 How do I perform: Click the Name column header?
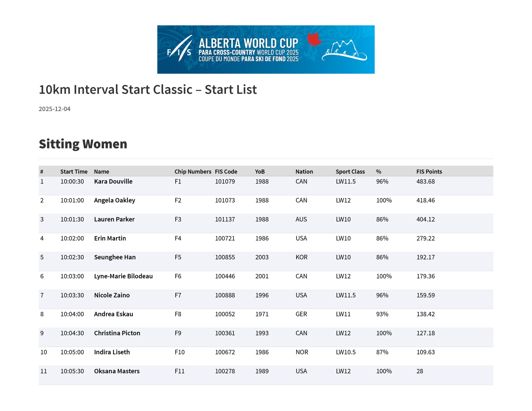click(x=102, y=172)
